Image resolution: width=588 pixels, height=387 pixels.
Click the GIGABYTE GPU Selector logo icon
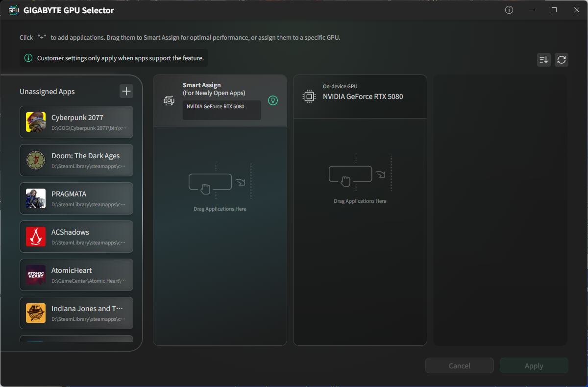pyautogui.click(x=14, y=10)
